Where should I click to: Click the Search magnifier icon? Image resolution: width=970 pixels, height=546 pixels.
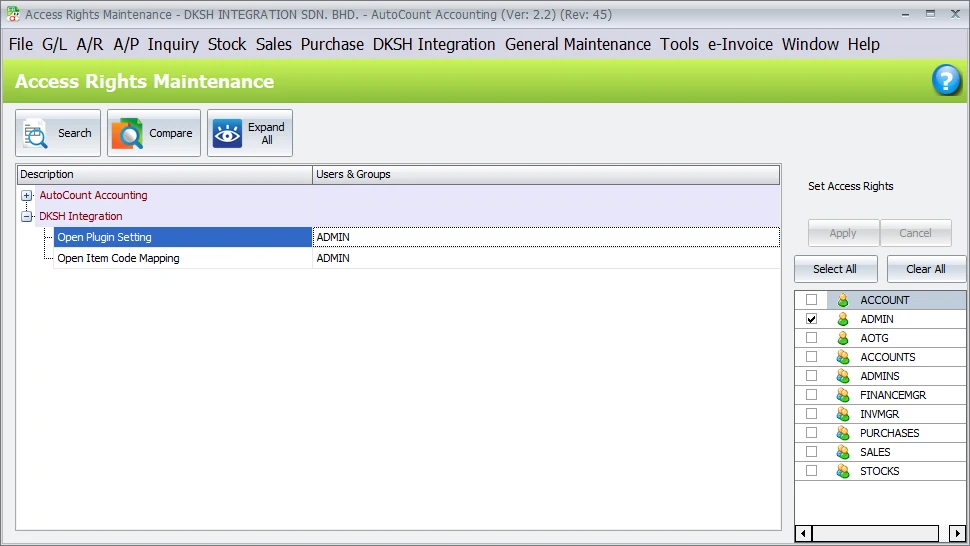[35, 133]
